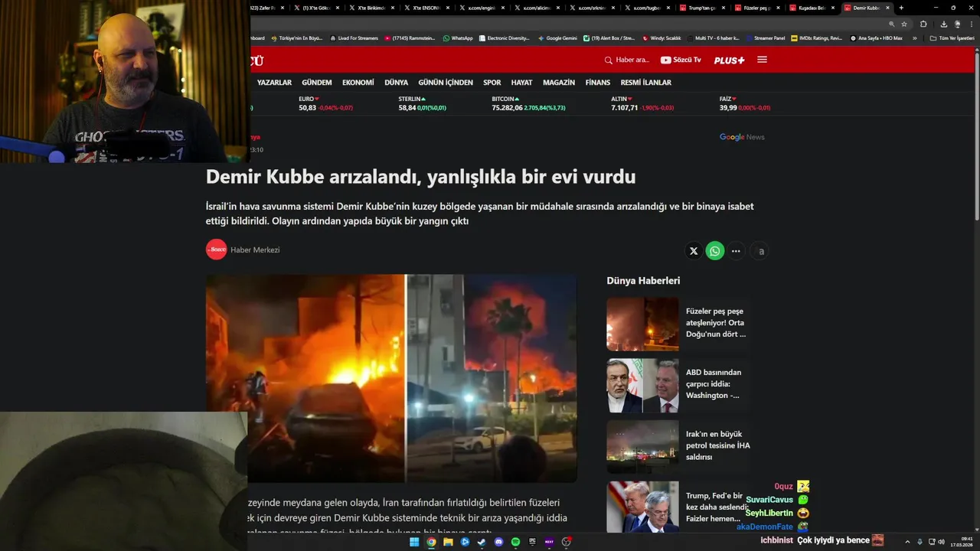This screenshot has width=980, height=551.
Task: Open Google Gemini bookmark
Action: point(557,38)
